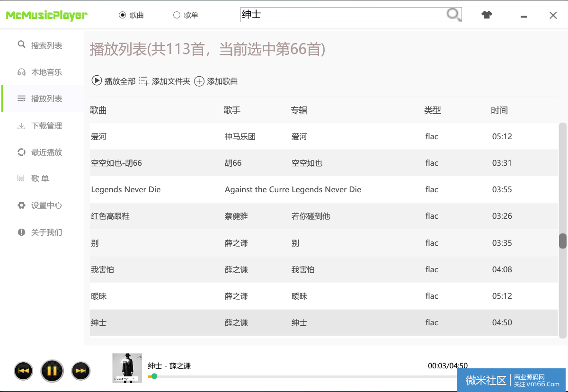Image resolution: width=568 pixels, height=392 pixels.
Task: Select the song 我害怕
Action: coord(324,269)
